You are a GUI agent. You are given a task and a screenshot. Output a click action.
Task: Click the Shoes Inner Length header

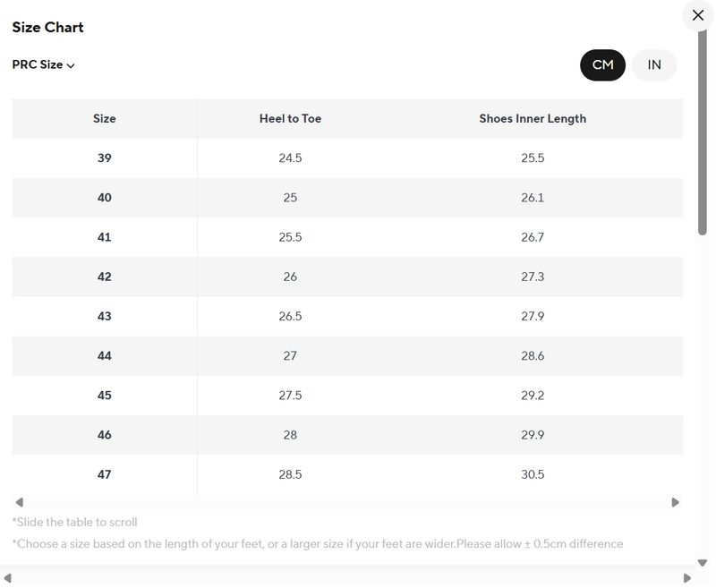coord(533,118)
